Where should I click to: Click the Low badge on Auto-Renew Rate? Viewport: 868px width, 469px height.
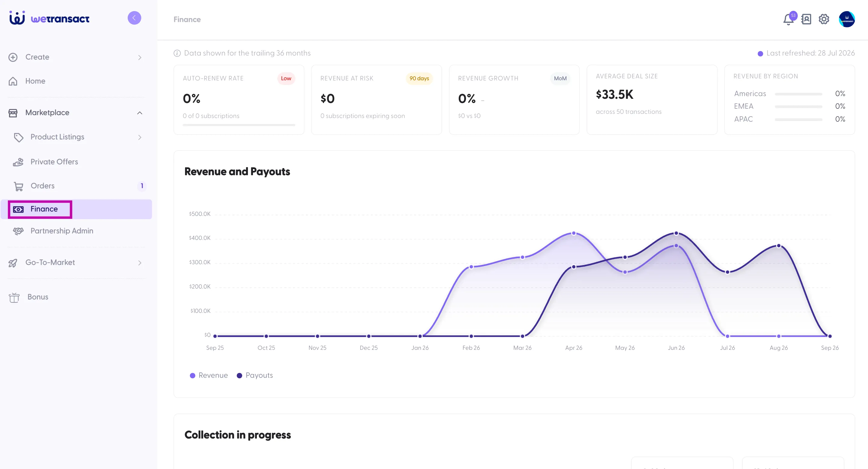click(x=286, y=78)
